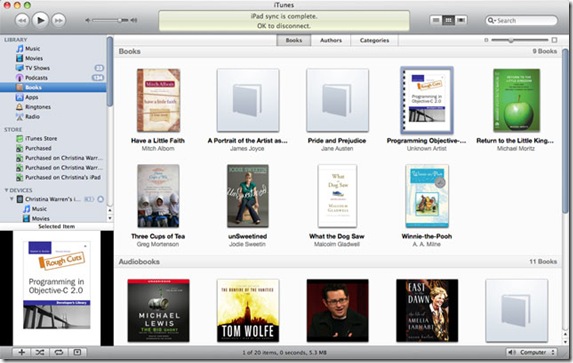The height and width of the screenshot is (363, 573).
Task: Click the Malcolm Gladwell author text
Action: (337, 244)
